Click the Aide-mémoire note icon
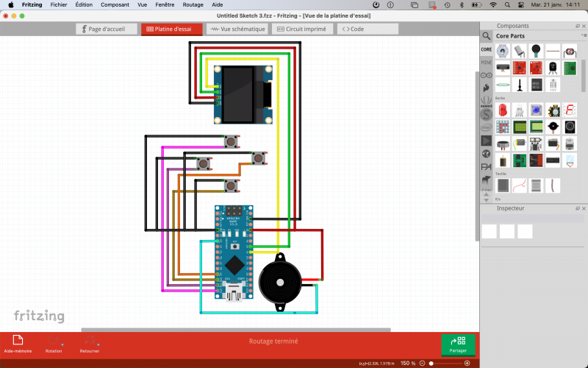The width and height of the screenshot is (588, 368). coord(18,341)
